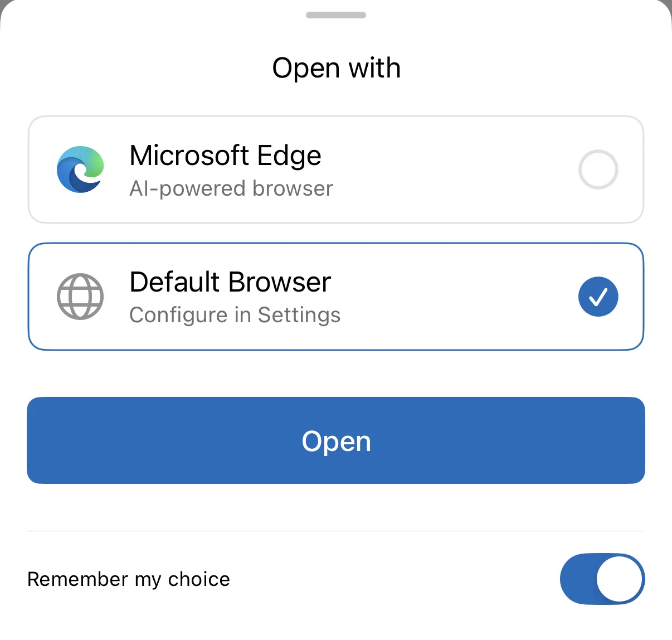
Task: Click the word "Open" on the blue button
Action: click(x=336, y=442)
